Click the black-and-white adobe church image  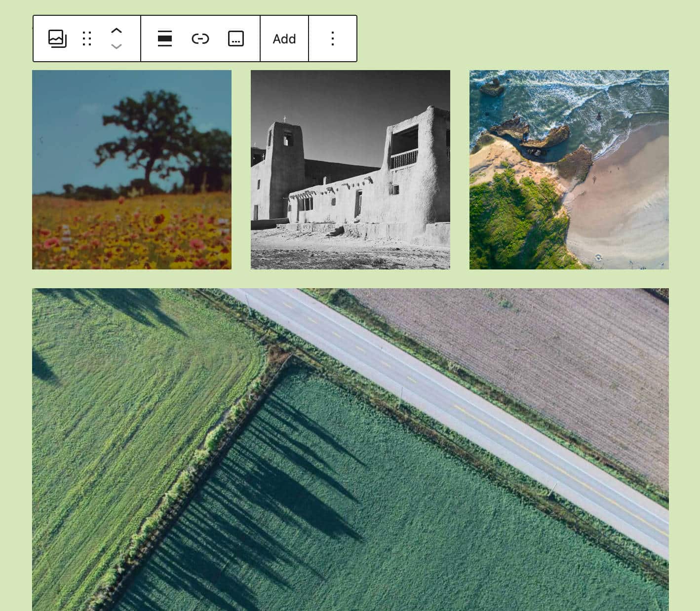point(350,169)
